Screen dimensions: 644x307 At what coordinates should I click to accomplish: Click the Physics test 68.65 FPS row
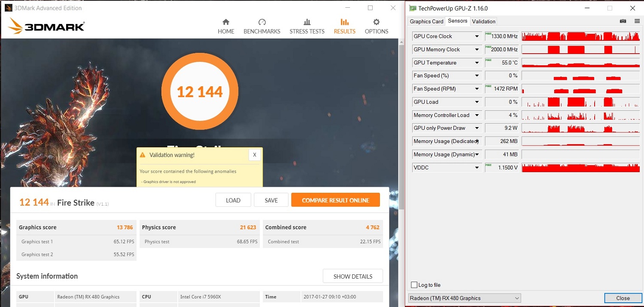coord(200,242)
